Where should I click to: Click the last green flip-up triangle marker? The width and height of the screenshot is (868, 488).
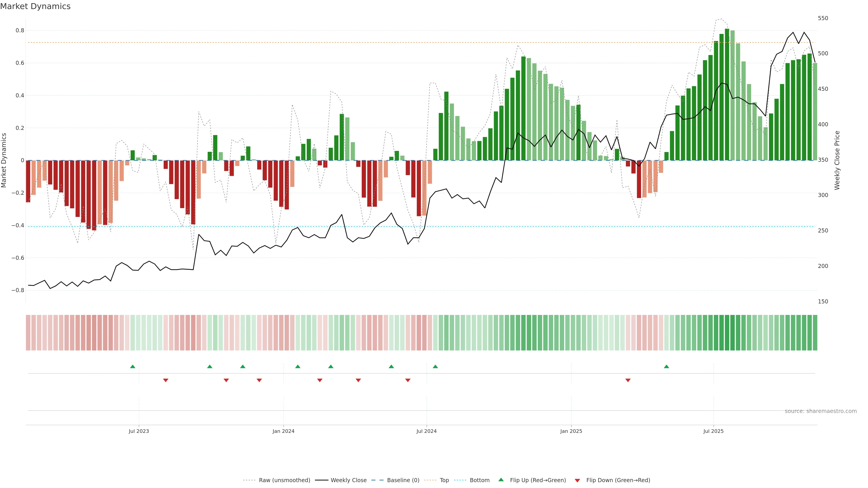666,366
